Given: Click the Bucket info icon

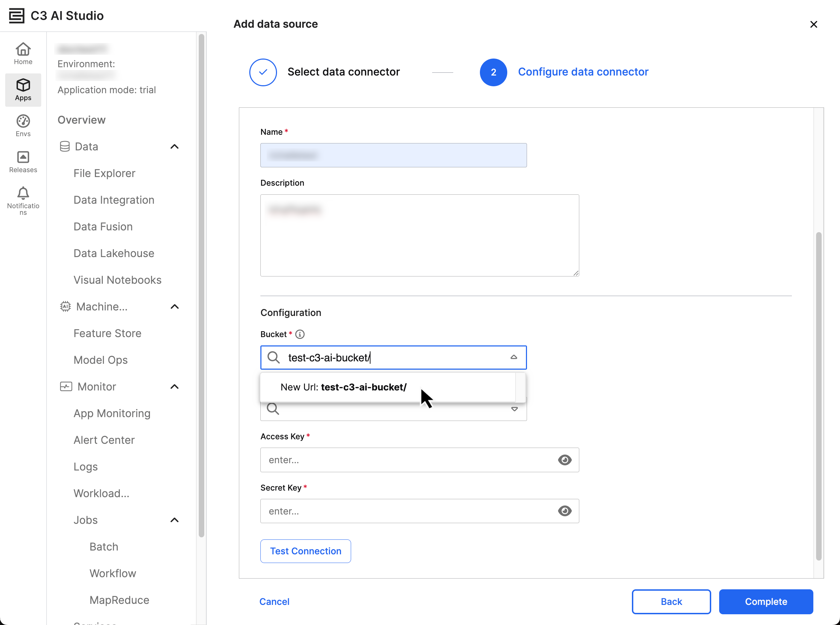Looking at the screenshot, I should pos(300,334).
